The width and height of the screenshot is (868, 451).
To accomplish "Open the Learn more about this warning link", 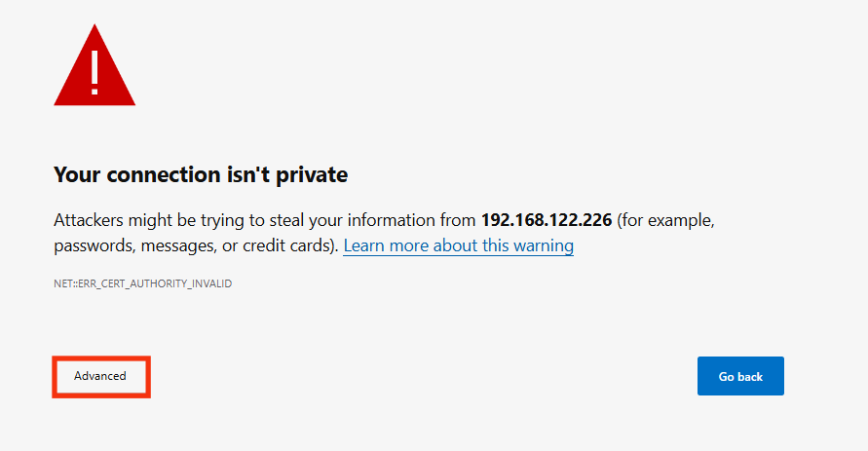I will point(458,245).
